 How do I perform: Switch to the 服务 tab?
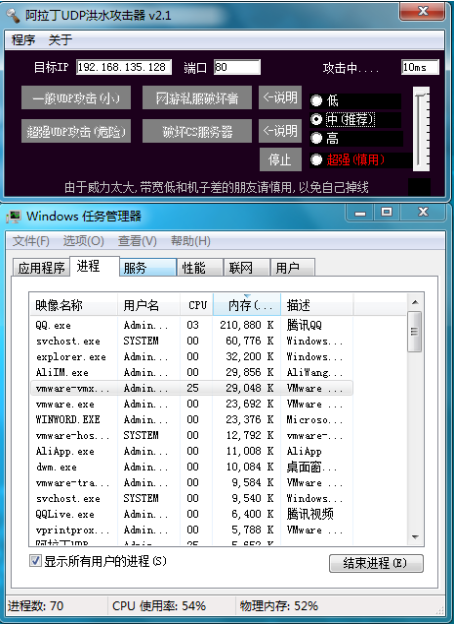pos(148,267)
